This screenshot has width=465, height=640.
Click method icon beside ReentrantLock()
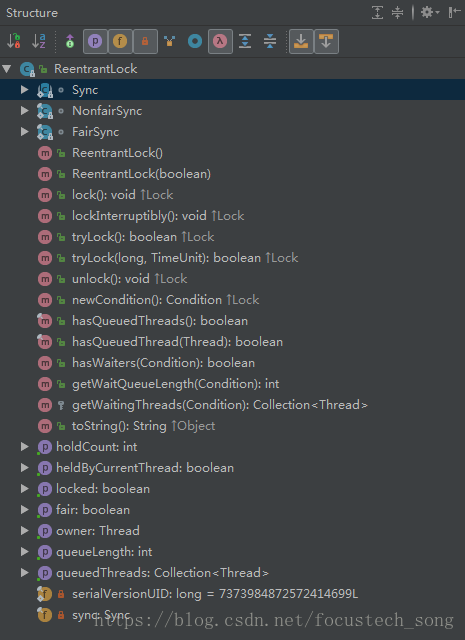tap(45, 153)
